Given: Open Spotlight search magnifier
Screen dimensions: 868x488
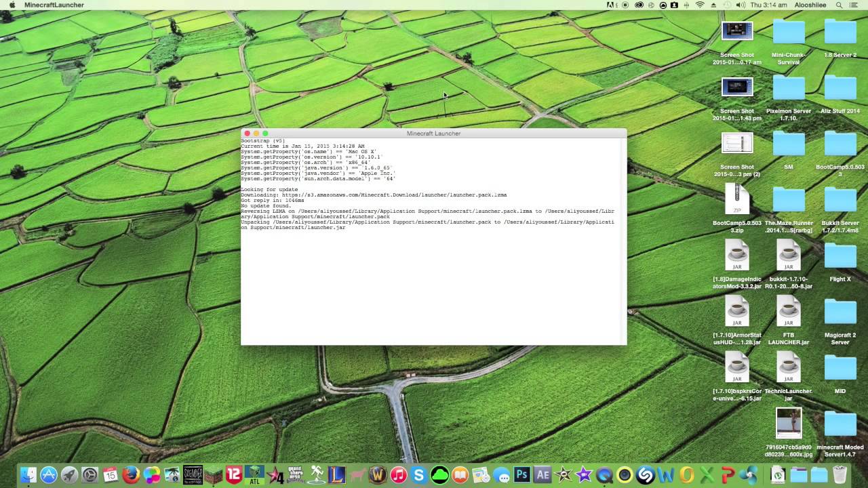Looking at the screenshot, I should pyautogui.click(x=839, y=5).
